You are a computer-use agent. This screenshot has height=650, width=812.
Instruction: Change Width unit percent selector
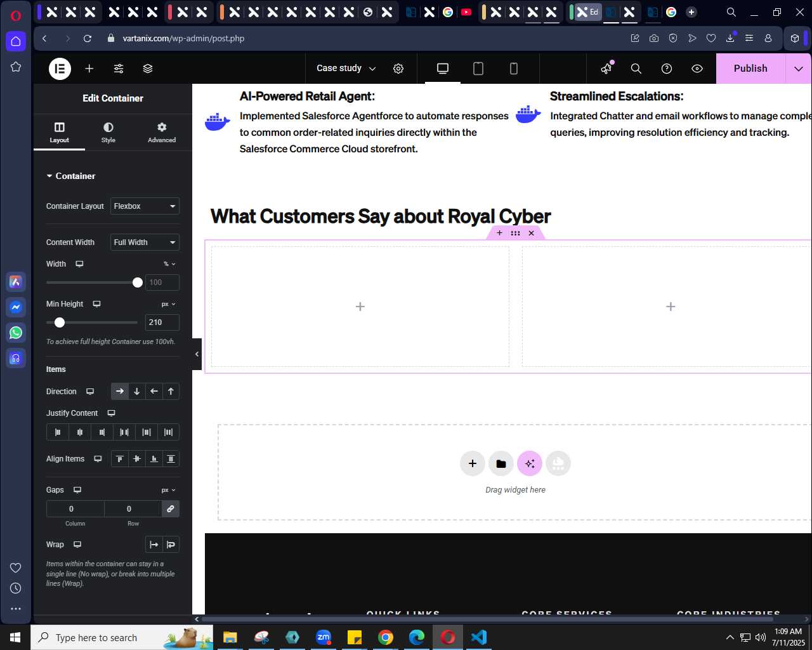tap(169, 264)
